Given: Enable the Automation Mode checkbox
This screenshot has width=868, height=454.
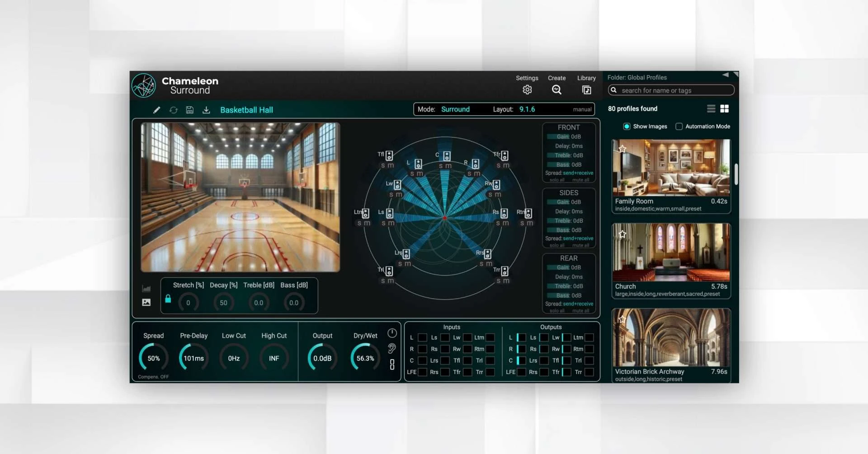Looking at the screenshot, I should pos(679,126).
